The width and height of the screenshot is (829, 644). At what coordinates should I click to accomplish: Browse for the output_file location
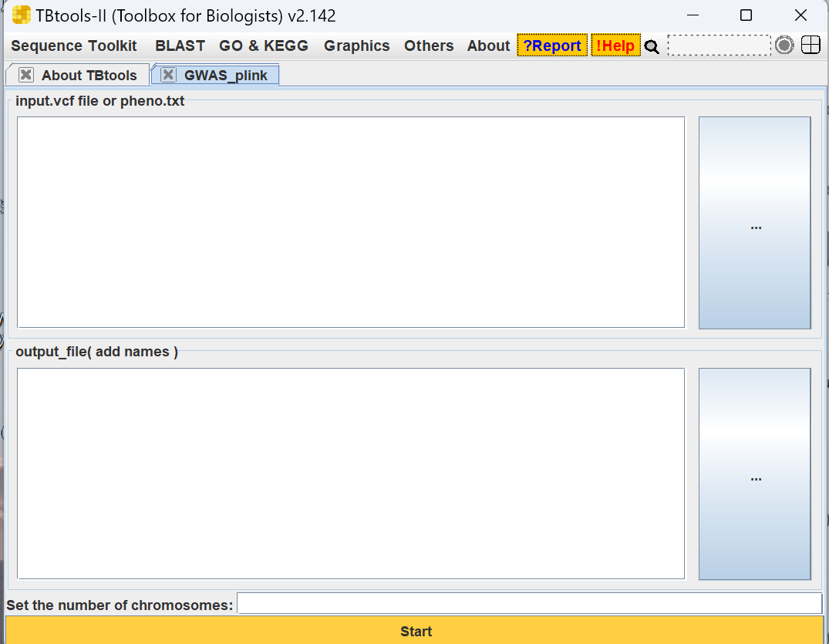click(x=754, y=474)
